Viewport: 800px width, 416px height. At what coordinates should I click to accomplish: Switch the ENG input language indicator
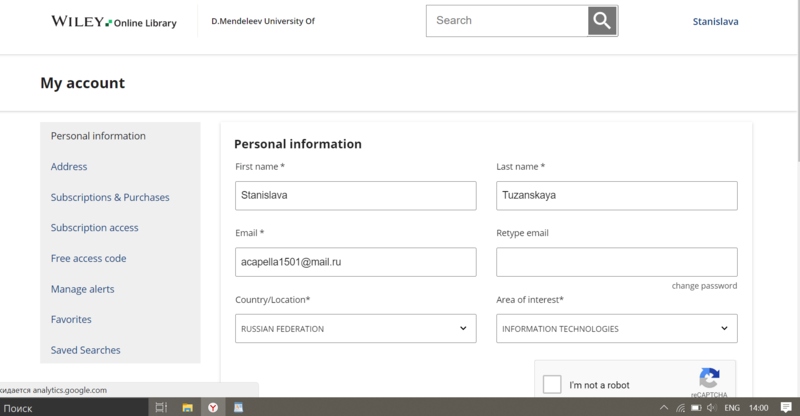pos(732,407)
